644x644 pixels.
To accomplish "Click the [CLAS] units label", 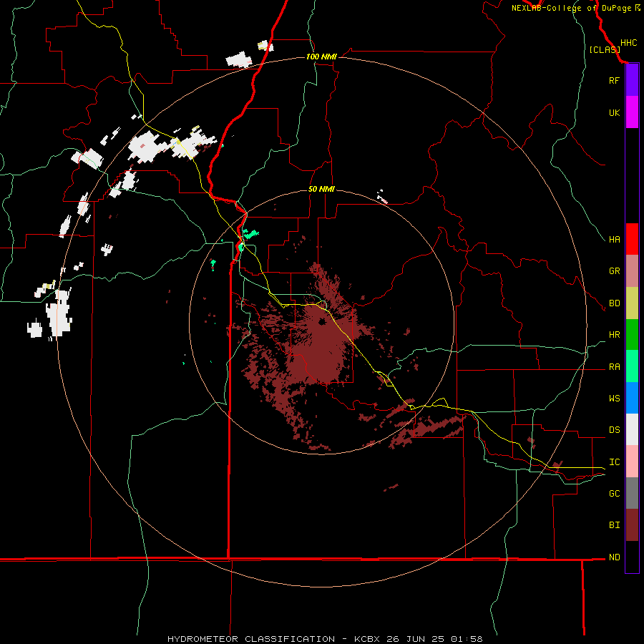I will [x=605, y=50].
